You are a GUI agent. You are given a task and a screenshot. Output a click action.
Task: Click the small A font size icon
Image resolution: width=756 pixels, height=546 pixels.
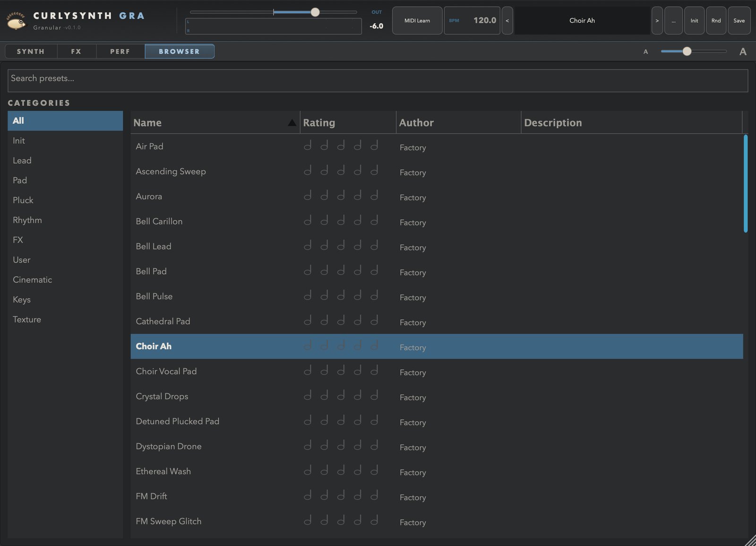(x=645, y=52)
